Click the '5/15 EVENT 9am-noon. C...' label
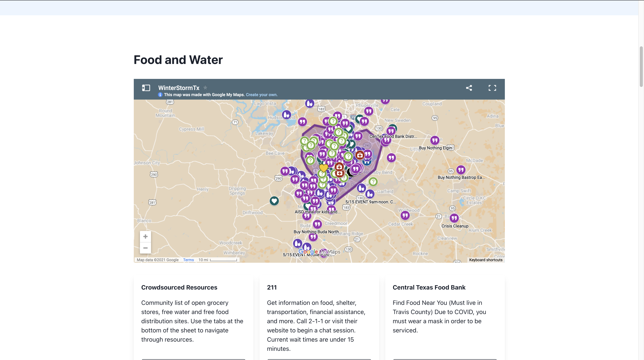The height and width of the screenshot is (360, 644). coord(371,202)
